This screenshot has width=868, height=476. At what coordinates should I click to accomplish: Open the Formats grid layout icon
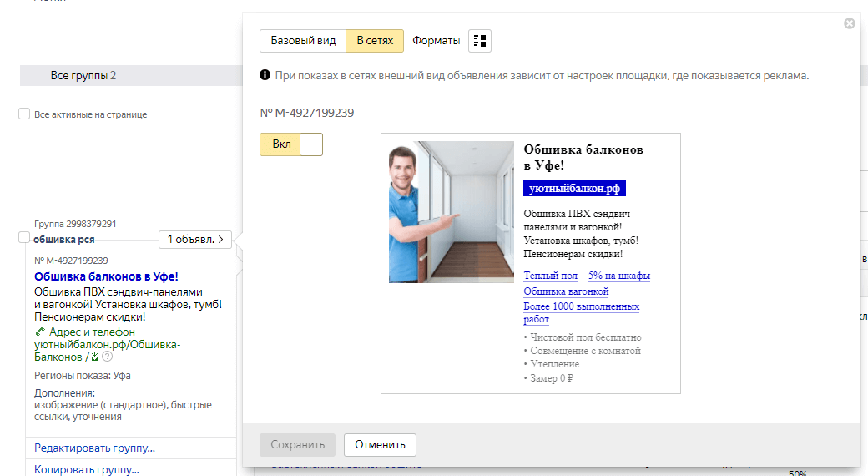[x=480, y=40]
